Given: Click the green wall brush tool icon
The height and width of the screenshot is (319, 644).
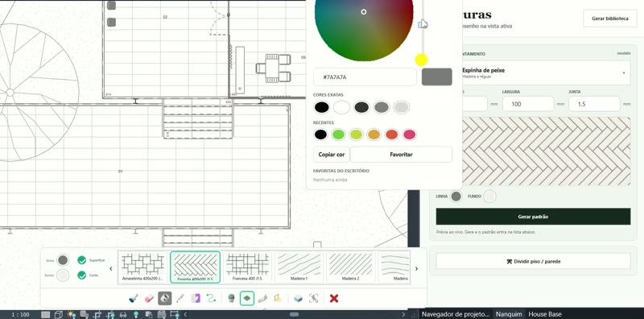Looking at the screenshot, I should point(262,298).
